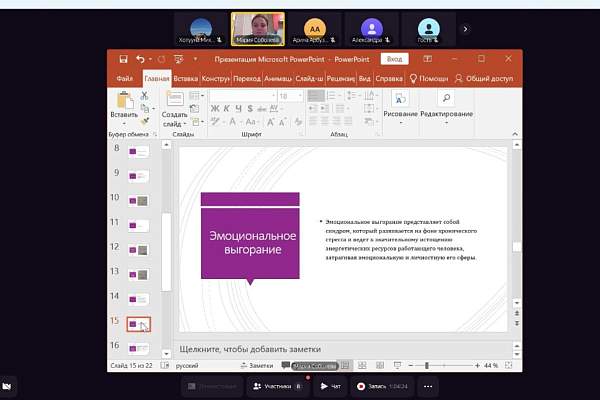Decrease the font size with the smaller A
Screen dimensions: 600x400
(282, 122)
